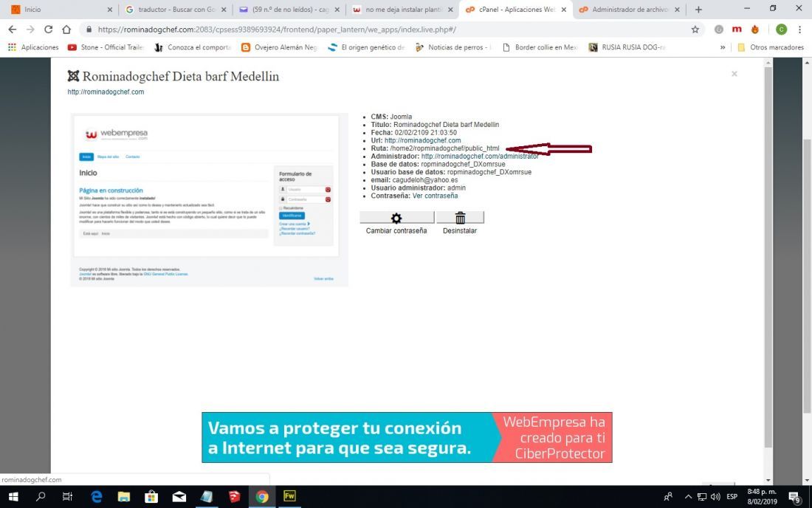Open File Explorer from the taskbar
The height and width of the screenshot is (508, 812).
(x=124, y=497)
